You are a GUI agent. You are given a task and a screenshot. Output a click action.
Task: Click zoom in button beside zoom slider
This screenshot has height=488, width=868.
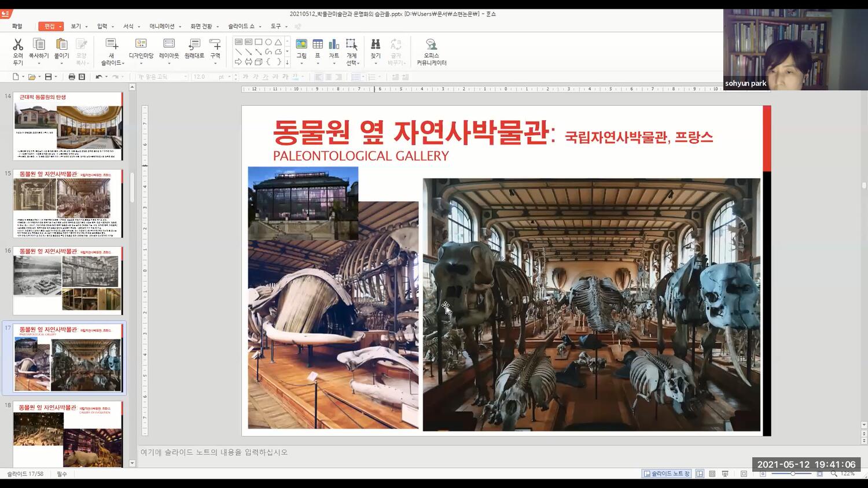click(819, 474)
